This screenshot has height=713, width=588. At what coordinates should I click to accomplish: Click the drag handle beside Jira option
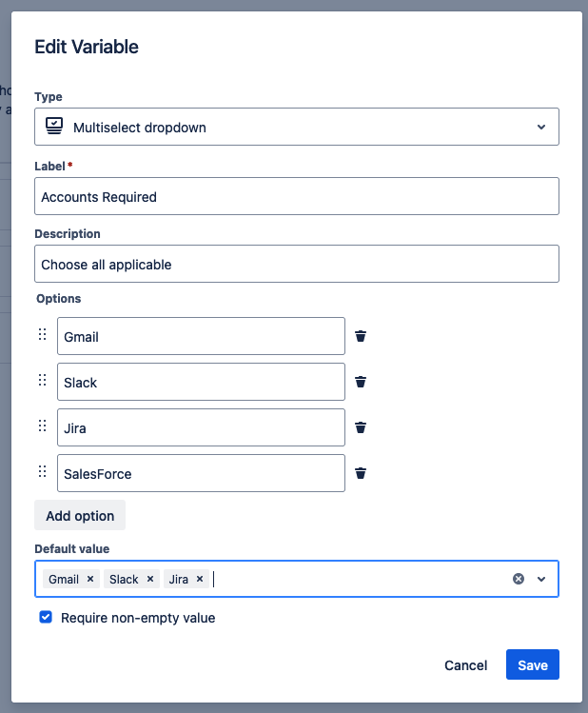coord(42,426)
